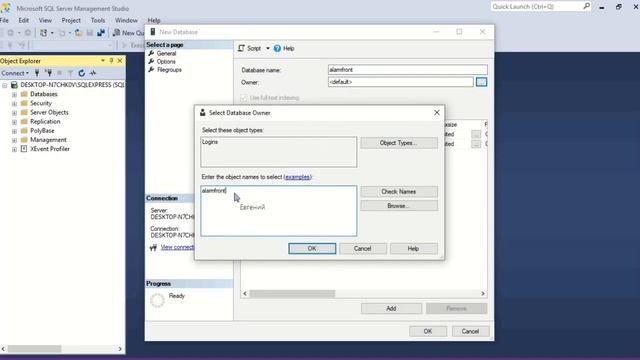The height and width of the screenshot is (360, 640).
Task: Select the Filegroups page
Action: point(169,70)
